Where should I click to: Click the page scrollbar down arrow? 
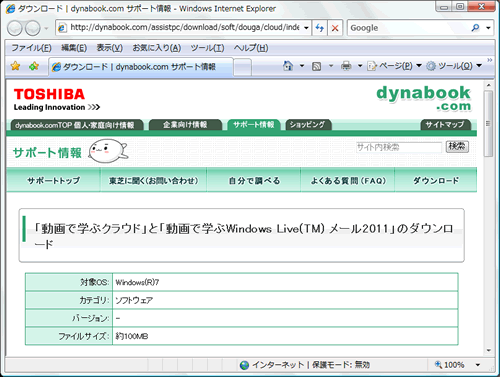488,351
